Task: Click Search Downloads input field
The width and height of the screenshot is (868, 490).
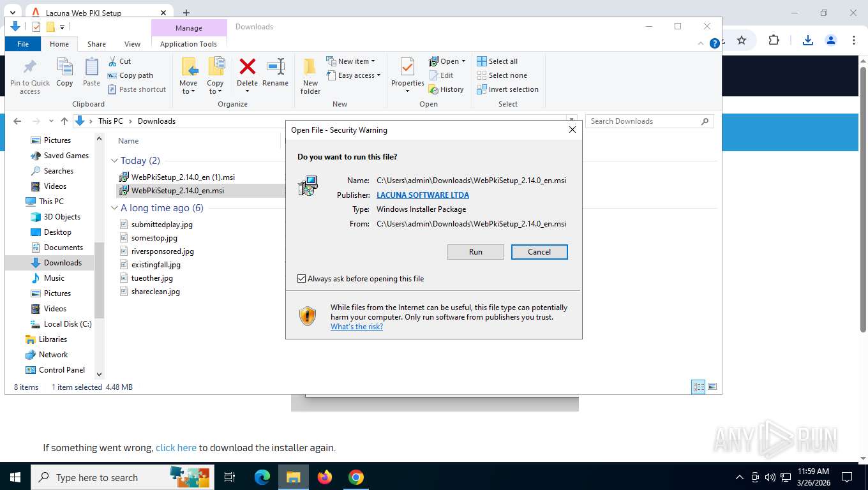Action: [650, 121]
